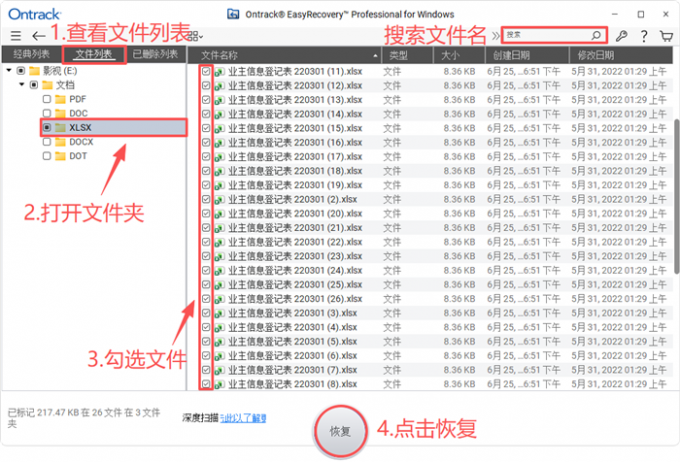Viewport: 680px width, 462px height.
Task: Expand the double-chevron before search box
Action: point(496,36)
